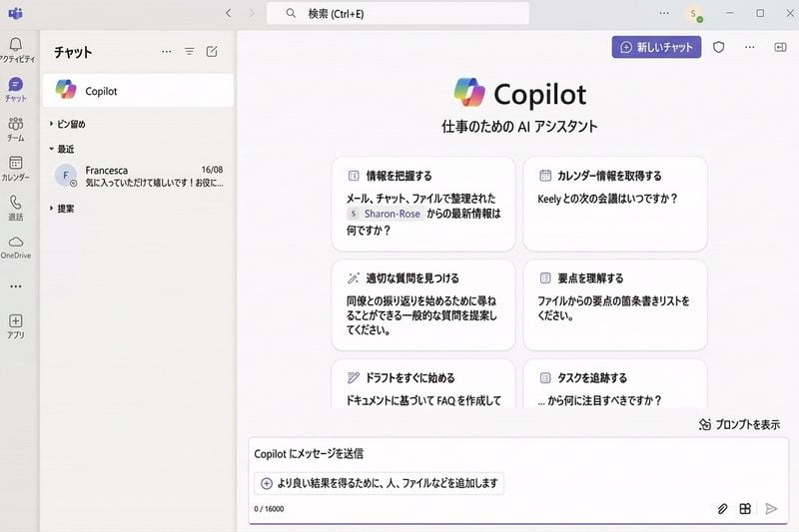This screenshot has width=799, height=532.
Task: Show more apps ellipsis in sidebar
Action: pyautogui.click(x=16, y=286)
